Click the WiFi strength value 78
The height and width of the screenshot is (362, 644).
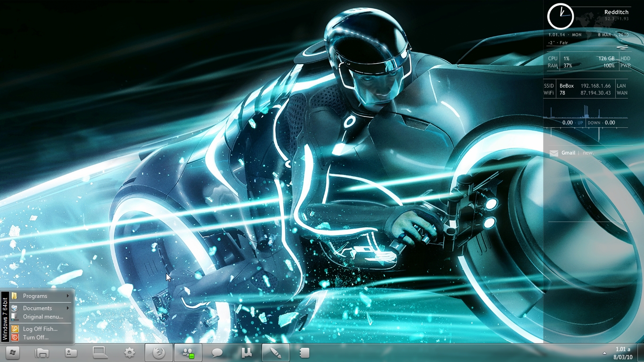(562, 93)
